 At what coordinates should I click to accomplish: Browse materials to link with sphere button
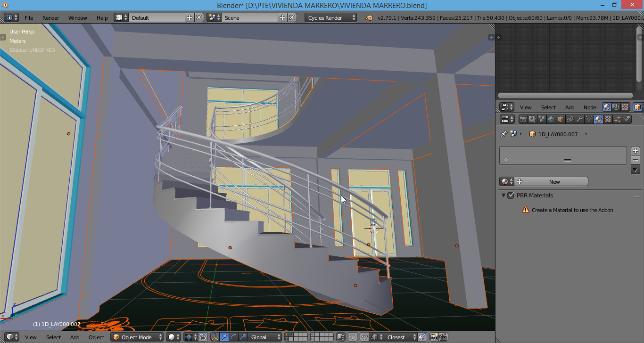(507, 181)
